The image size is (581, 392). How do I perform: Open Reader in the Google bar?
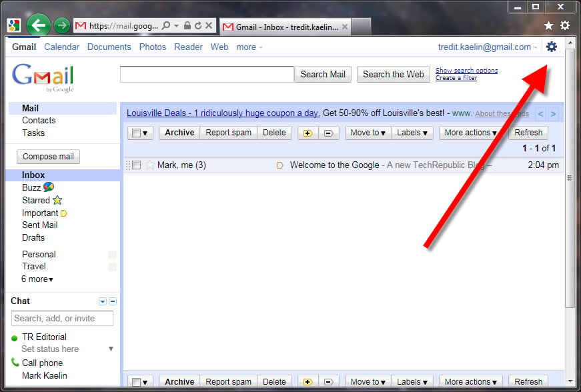point(188,47)
